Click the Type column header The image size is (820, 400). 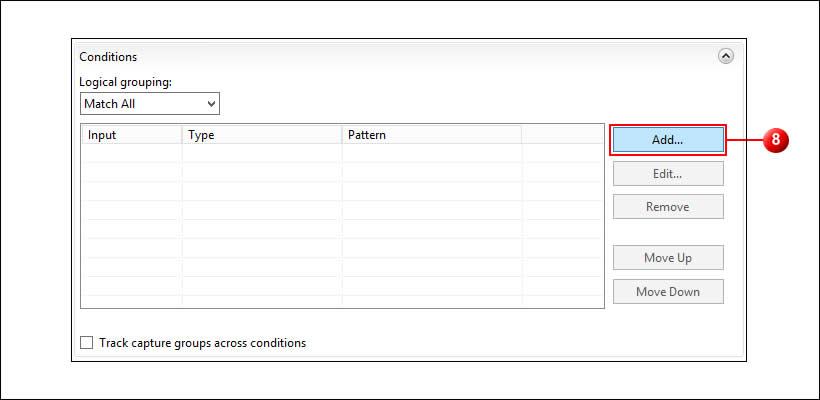click(x=262, y=135)
